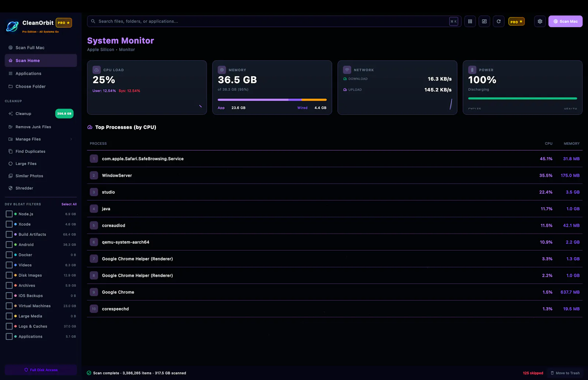The width and height of the screenshot is (588, 380).
Task: Tick the Build Artifacts checkbox
Action: [9, 234]
